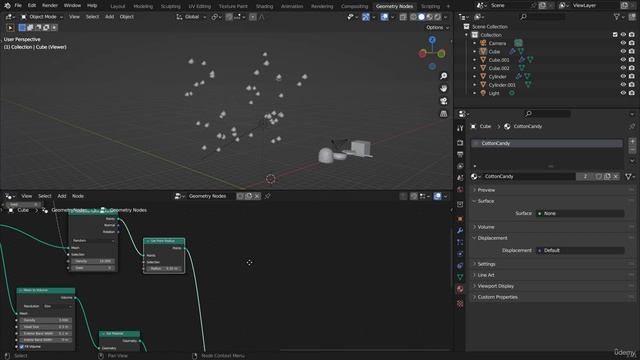Uncheck Collection exclude checkbox in outliner
Image resolution: width=640 pixels, height=360 pixels.
point(615,35)
